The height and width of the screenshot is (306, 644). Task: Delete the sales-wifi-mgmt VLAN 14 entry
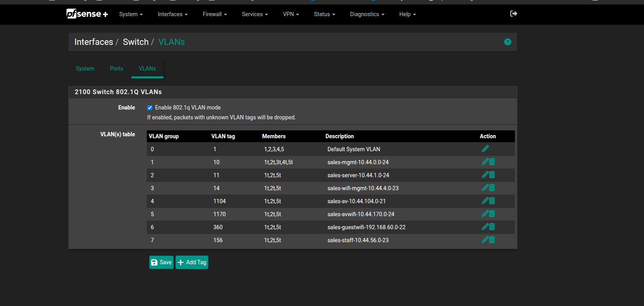[x=492, y=188]
